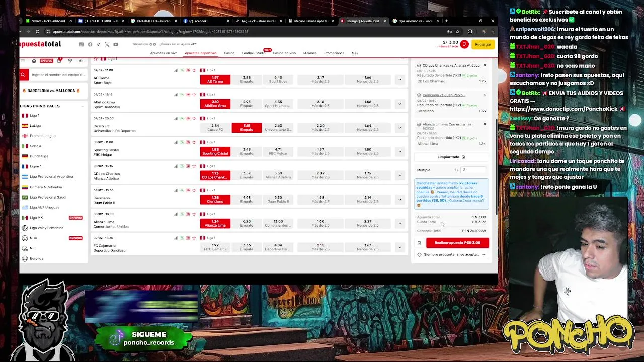
Task: Favorite the Atlético Grau match with star
Action: pyautogui.click(x=194, y=94)
